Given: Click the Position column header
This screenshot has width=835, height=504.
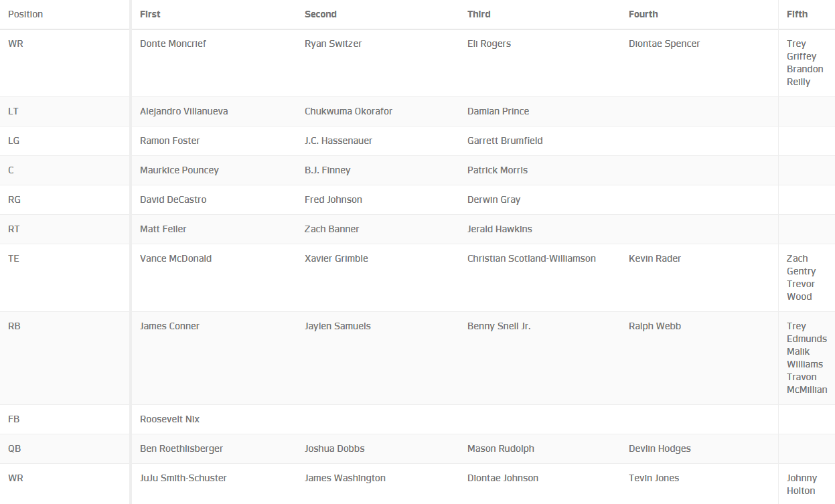Looking at the screenshot, I should coord(25,14).
